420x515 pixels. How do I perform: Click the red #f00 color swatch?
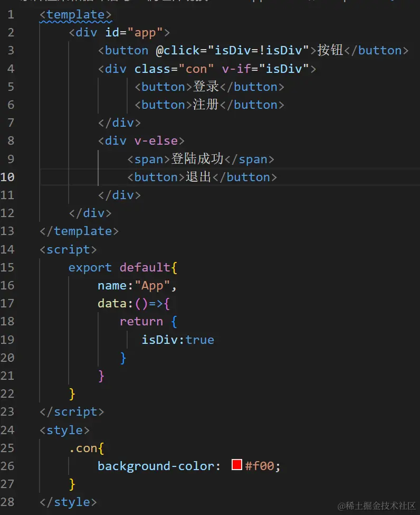[x=236, y=465]
